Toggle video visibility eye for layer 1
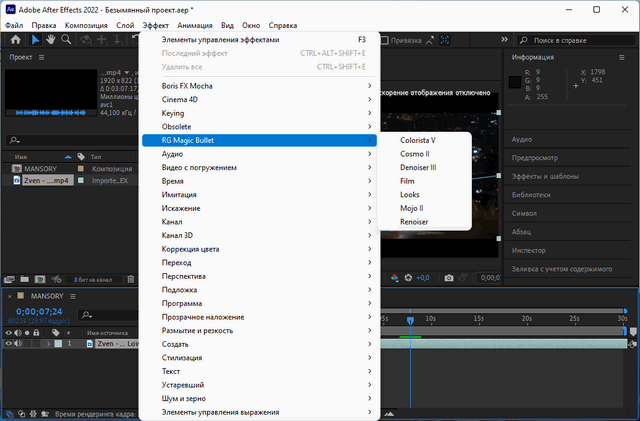 [9, 343]
